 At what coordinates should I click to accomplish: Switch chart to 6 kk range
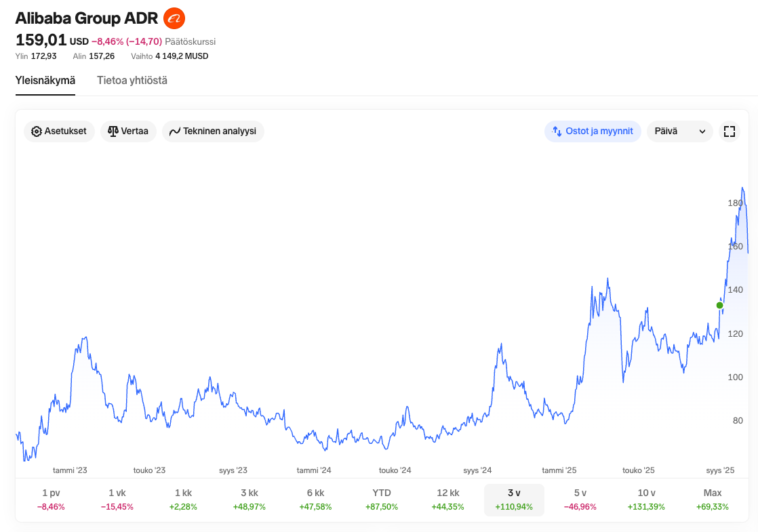pos(316,499)
